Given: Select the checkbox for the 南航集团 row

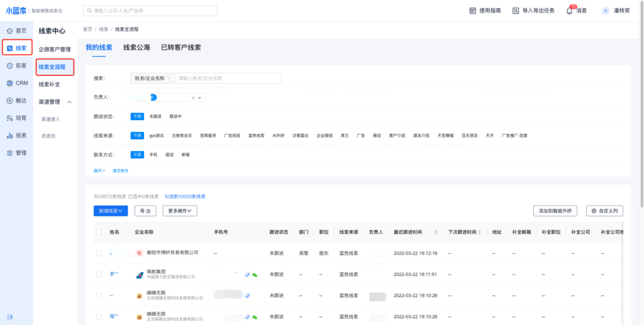Looking at the screenshot, I should [x=99, y=274].
